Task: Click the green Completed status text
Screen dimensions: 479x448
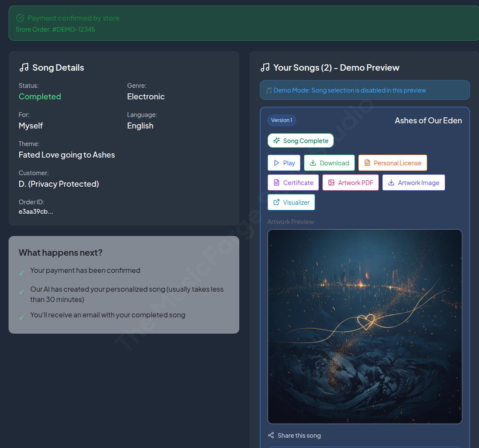Action: point(40,96)
